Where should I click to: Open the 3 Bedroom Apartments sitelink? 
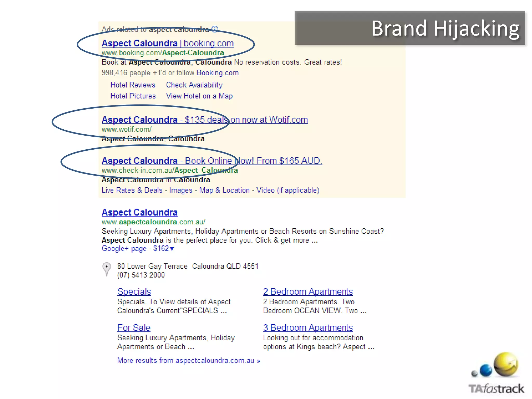pyautogui.click(x=308, y=328)
